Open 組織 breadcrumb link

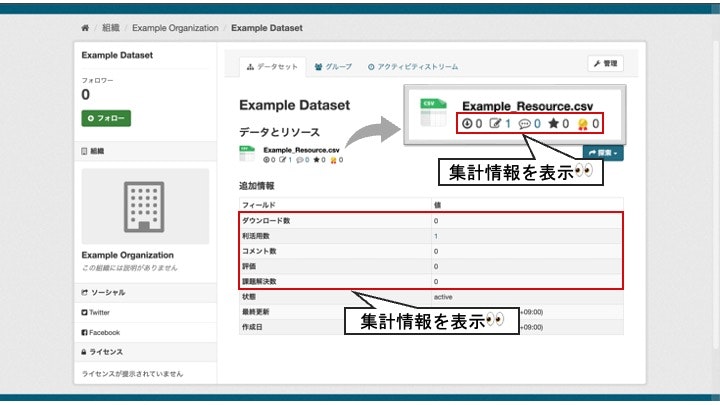111,28
